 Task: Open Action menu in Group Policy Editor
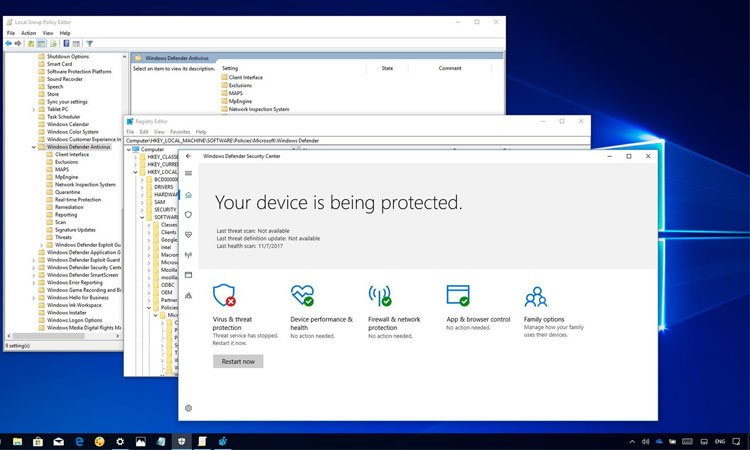pyautogui.click(x=29, y=33)
